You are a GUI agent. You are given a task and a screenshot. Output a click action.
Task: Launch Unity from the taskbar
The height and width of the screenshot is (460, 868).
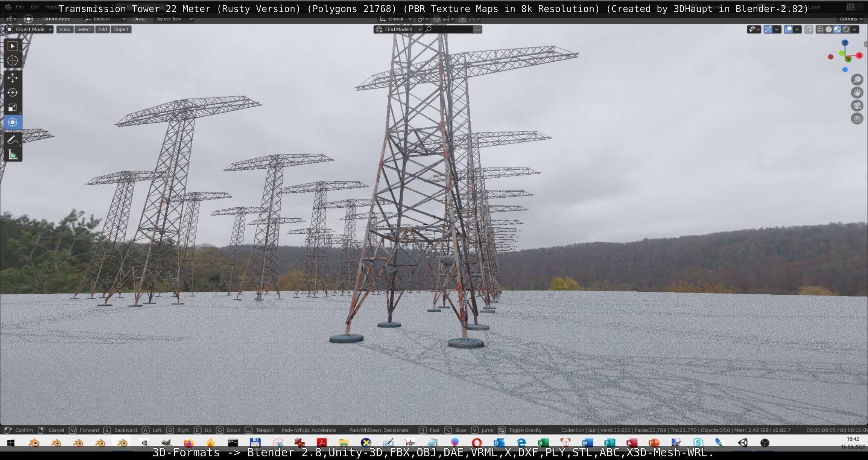point(742,443)
